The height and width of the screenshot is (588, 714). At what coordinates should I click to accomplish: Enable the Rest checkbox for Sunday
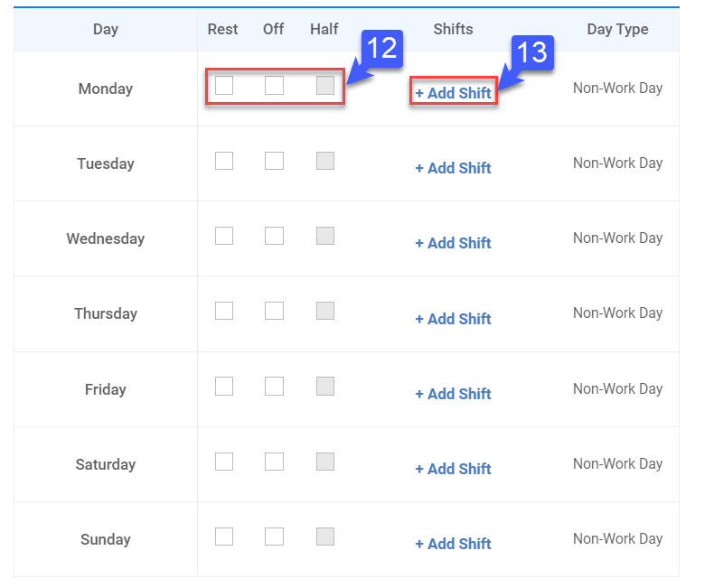pyautogui.click(x=224, y=537)
